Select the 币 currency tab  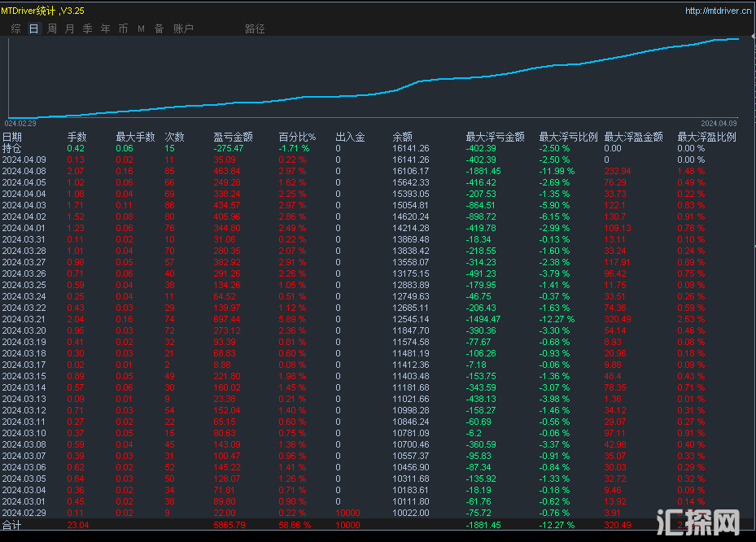[123, 28]
